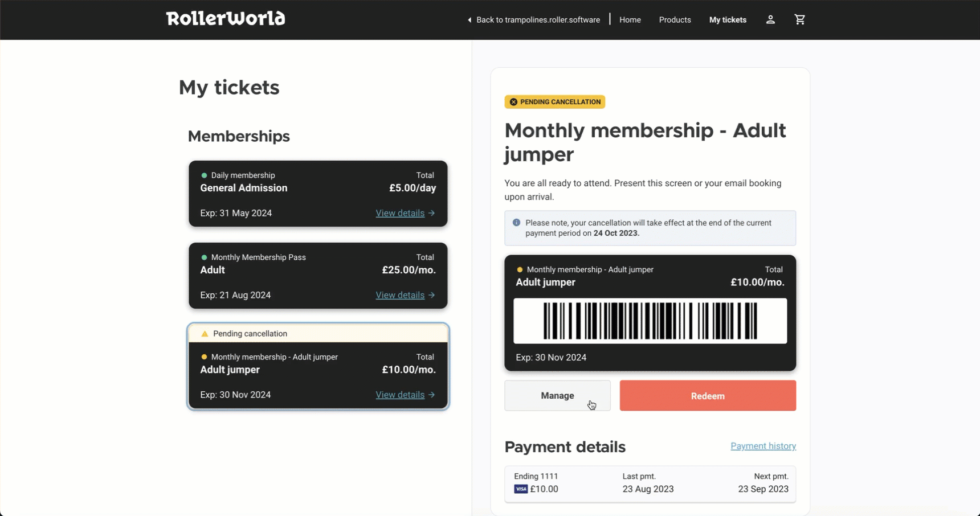Click the membership barcode image
980x516 pixels.
650,321
